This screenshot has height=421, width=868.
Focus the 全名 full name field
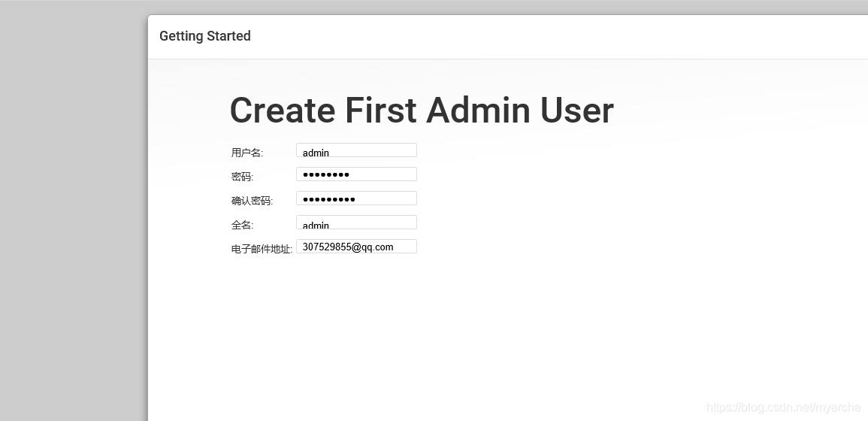[356, 222]
